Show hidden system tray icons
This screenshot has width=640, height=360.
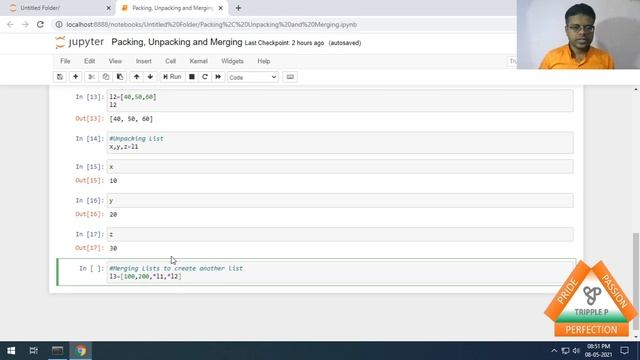554,351
